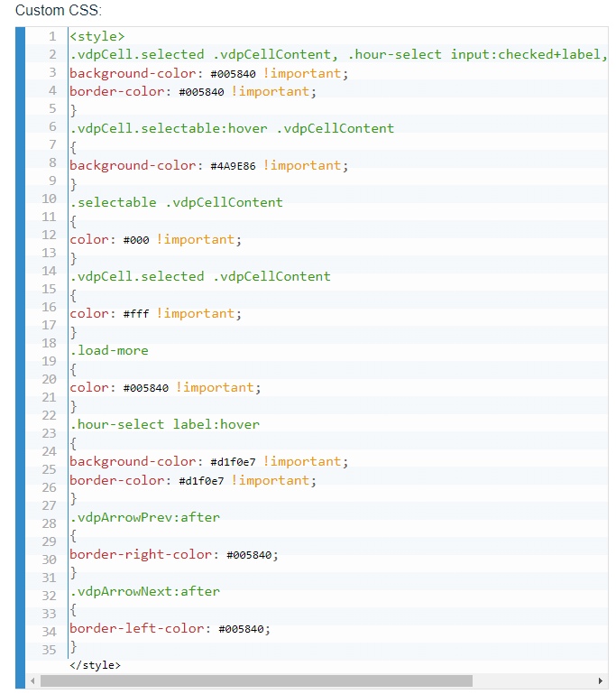
Task: Click the #fff color value
Action: (x=135, y=314)
